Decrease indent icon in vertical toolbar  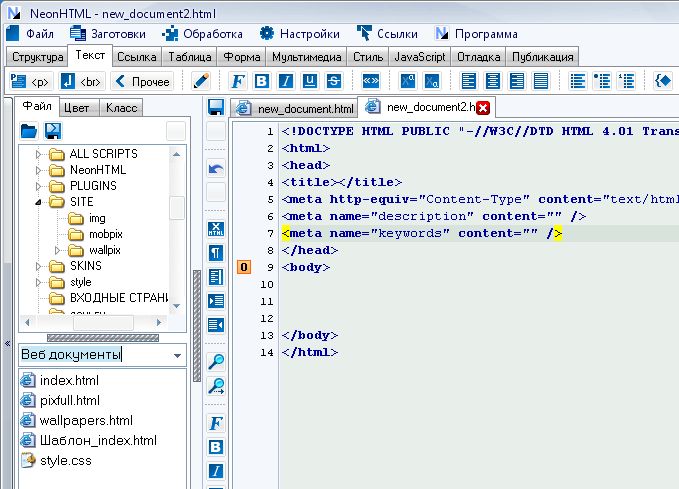coord(216,324)
